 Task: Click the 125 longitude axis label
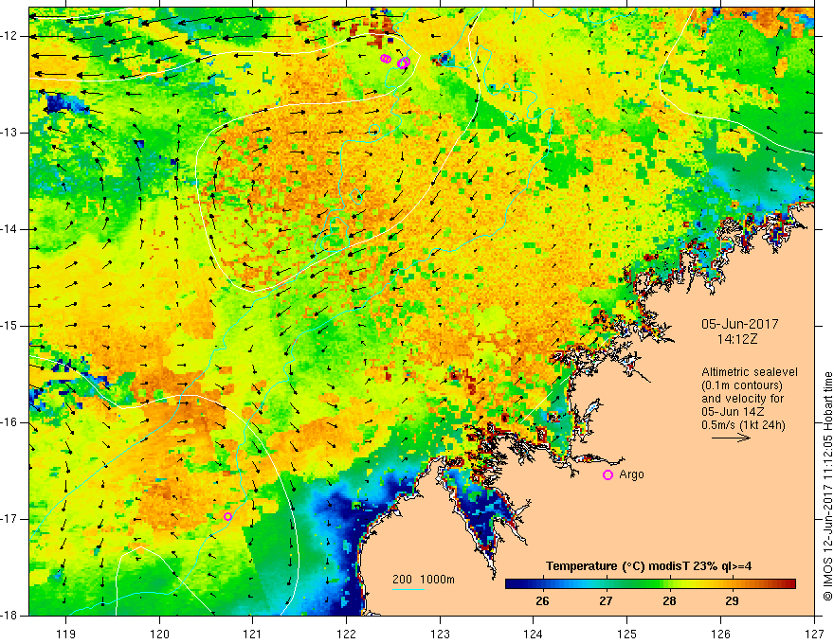[x=627, y=633]
